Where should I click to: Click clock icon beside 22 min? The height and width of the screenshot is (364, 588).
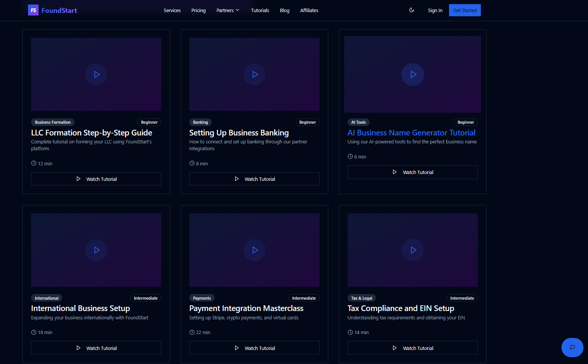192,332
